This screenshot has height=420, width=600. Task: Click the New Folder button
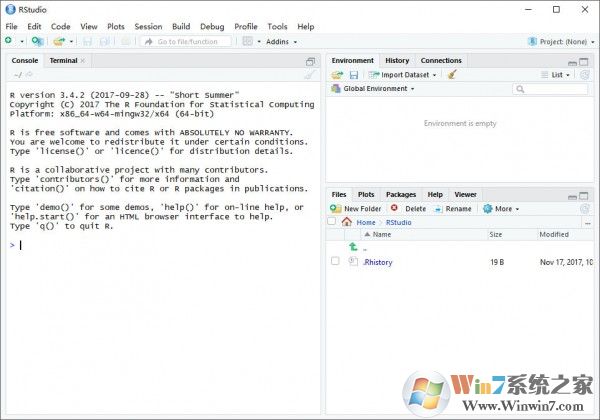click(355, 208)
